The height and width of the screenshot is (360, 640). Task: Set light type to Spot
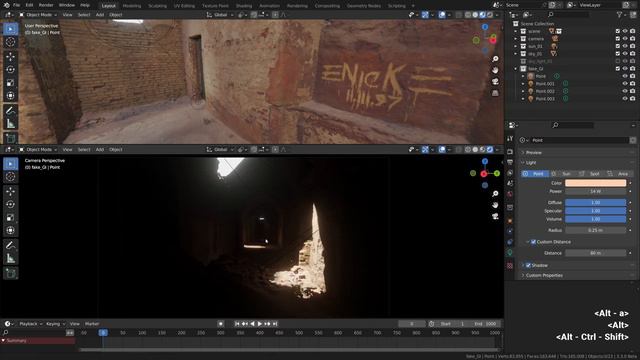pyautogui.click(x=591, y=174)
